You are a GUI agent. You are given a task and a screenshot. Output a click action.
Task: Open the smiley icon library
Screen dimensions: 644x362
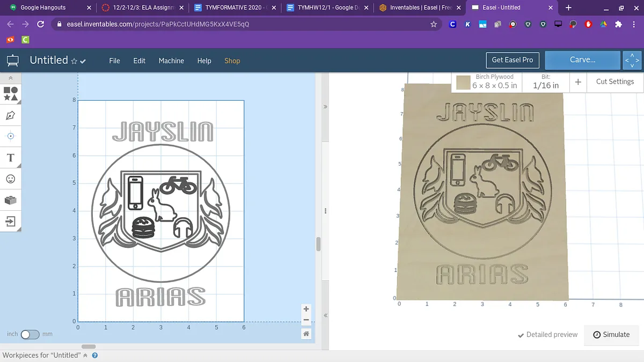tap(11, 179)
